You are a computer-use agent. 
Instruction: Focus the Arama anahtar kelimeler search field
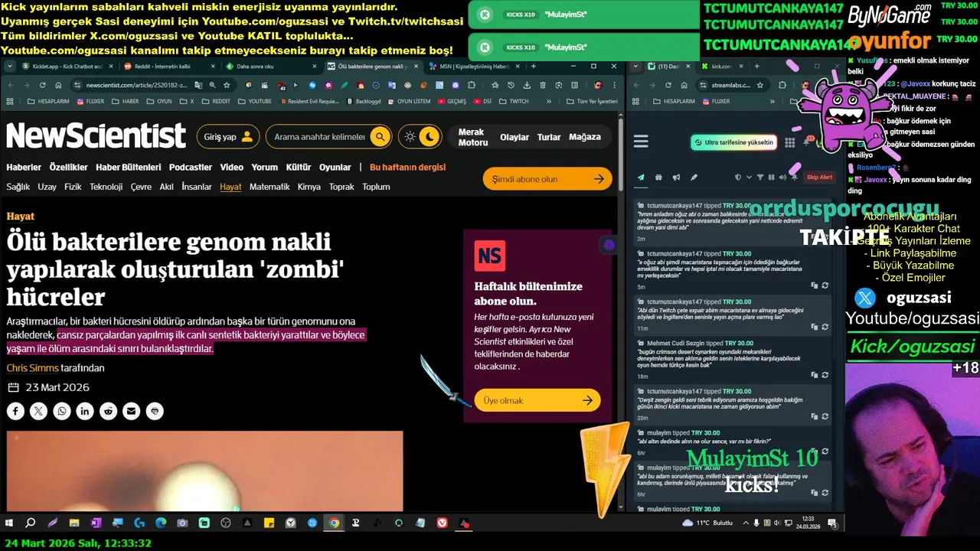coord(319,137)
